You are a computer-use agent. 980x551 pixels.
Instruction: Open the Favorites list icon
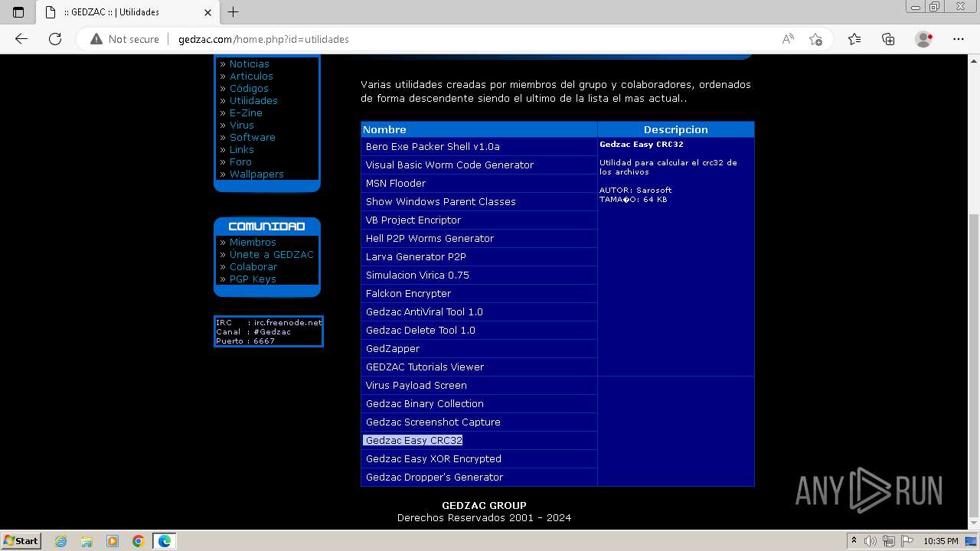click(x=854, y=39)
